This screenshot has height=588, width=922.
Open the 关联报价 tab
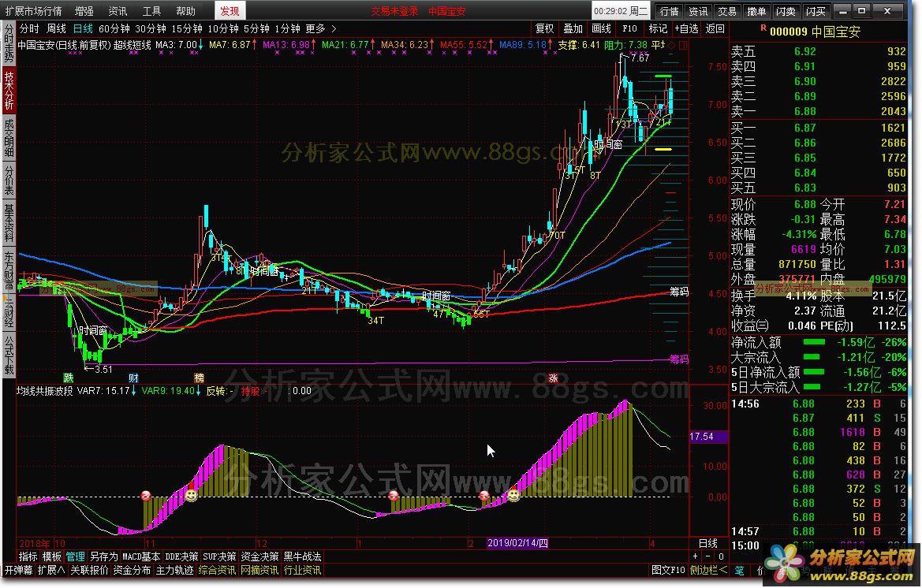coord(89,571)
